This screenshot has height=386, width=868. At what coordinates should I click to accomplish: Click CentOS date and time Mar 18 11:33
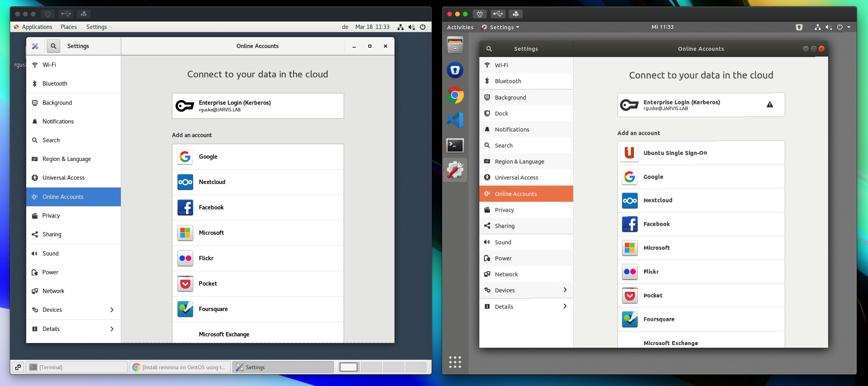(x=372, y=27)
